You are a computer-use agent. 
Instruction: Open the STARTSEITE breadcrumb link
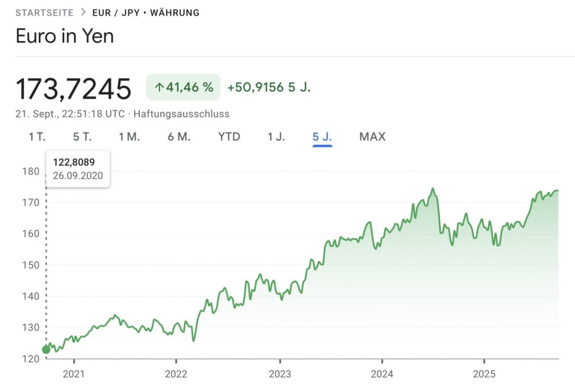(x=44, y=12)
